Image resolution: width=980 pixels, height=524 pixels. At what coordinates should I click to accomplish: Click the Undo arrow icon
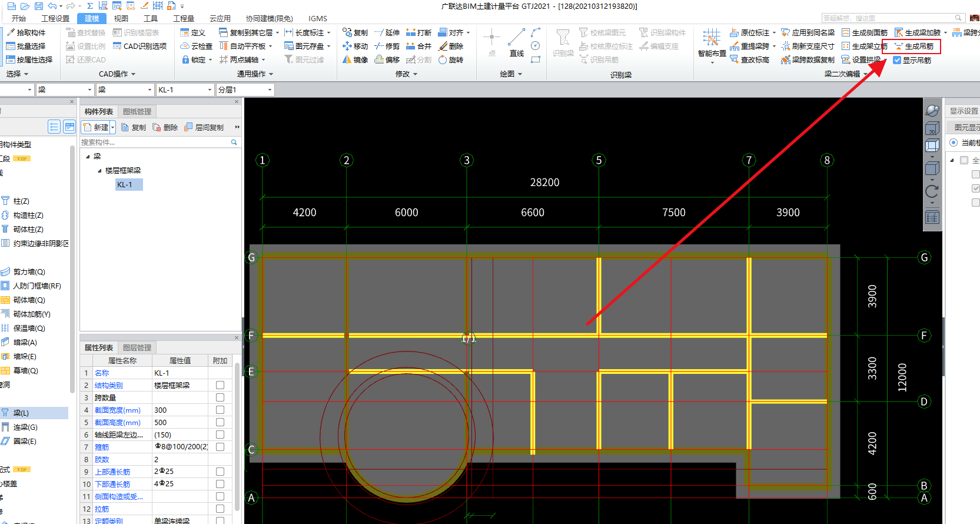52,6
